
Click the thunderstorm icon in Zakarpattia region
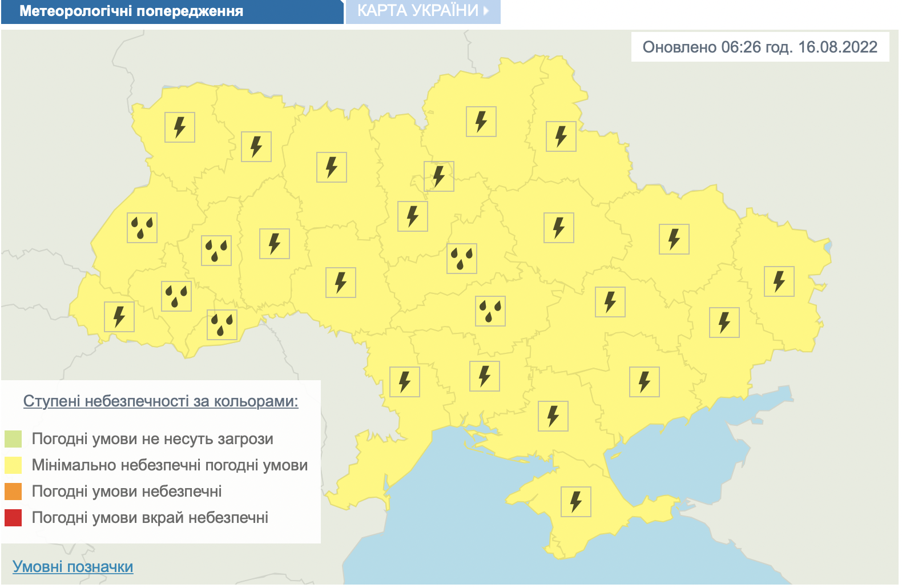(x=119, y=317)
